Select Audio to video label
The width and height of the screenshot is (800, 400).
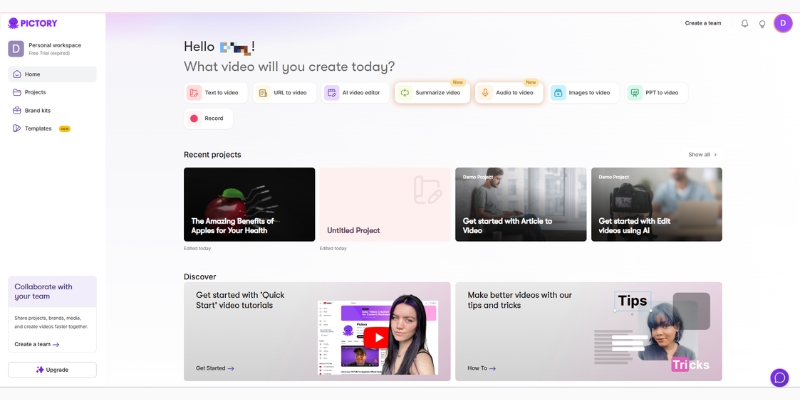pos(514,93)
